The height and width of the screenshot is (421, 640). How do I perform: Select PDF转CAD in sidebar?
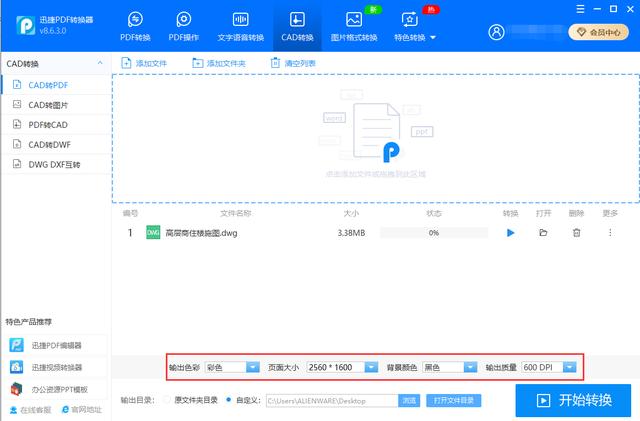[x=56, y=125]
